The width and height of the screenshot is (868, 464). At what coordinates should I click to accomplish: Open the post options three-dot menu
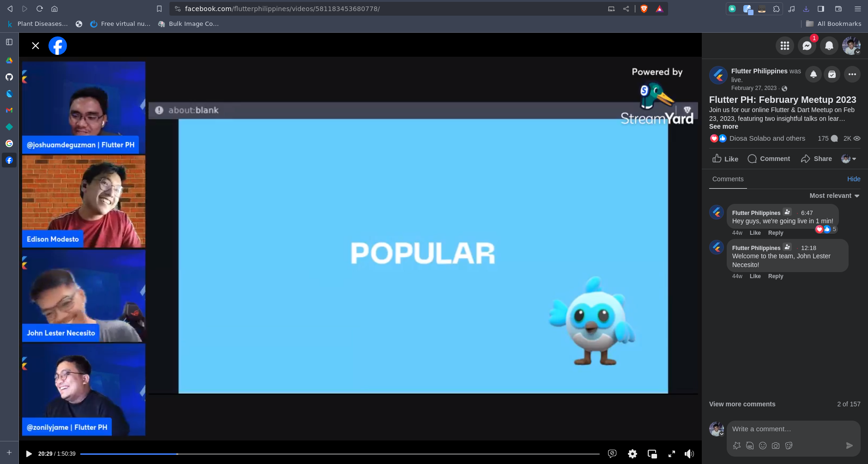point(852,74)
